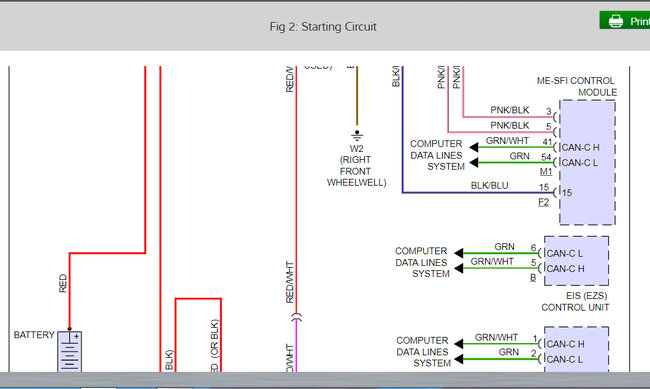
Task: Click 'COMPUTER DATA LINES SYSTEM' beside pins 1/2
Action: click(x=423, y=352)
